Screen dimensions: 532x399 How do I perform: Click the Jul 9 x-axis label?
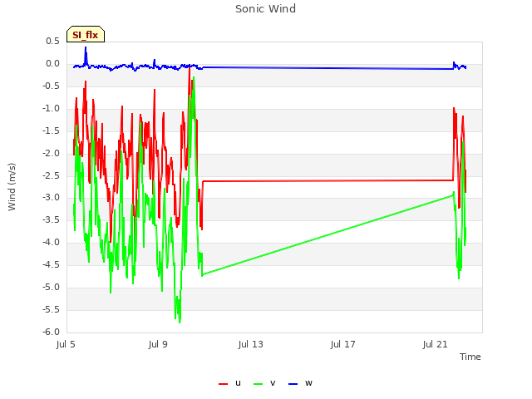158,344
